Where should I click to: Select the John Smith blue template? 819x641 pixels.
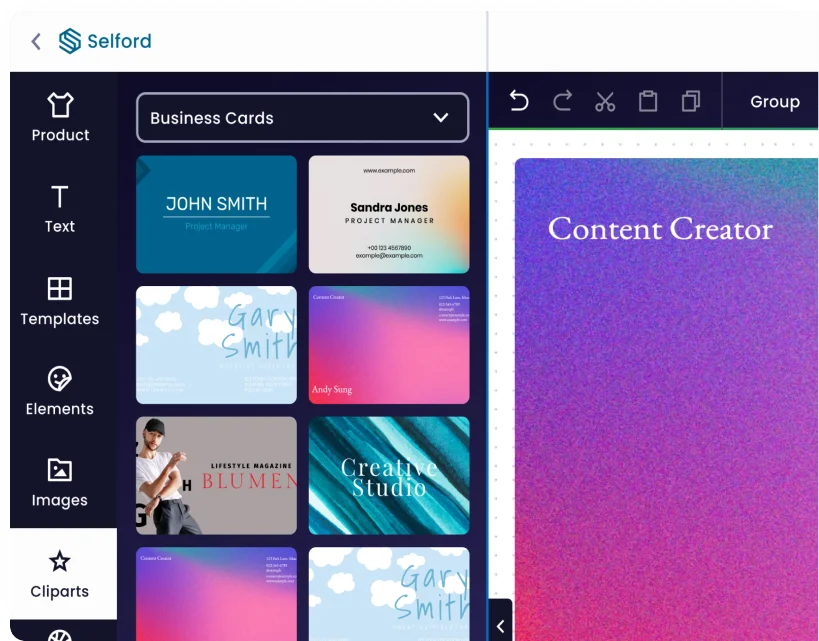tap(216, 214)
